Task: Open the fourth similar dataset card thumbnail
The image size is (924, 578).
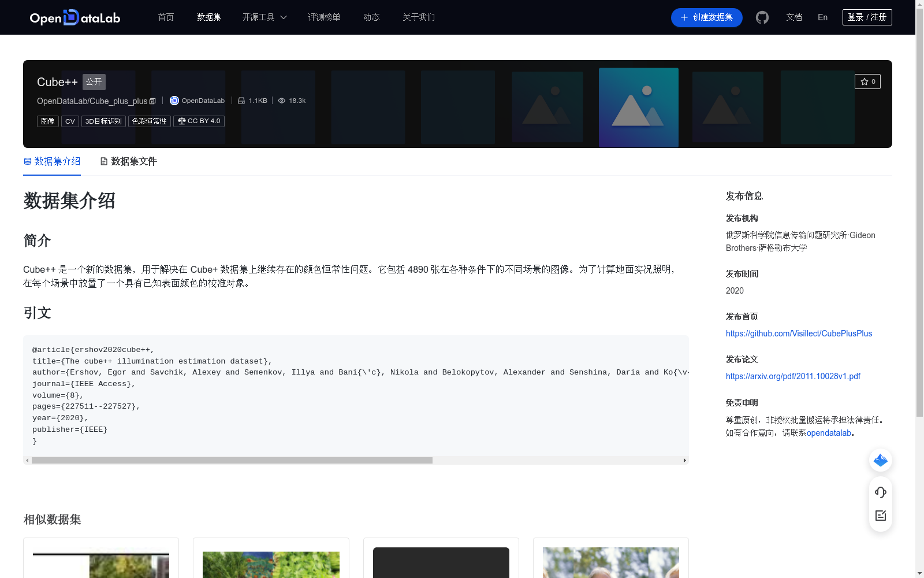Action: pyautogui.click(x=611, y=562)
